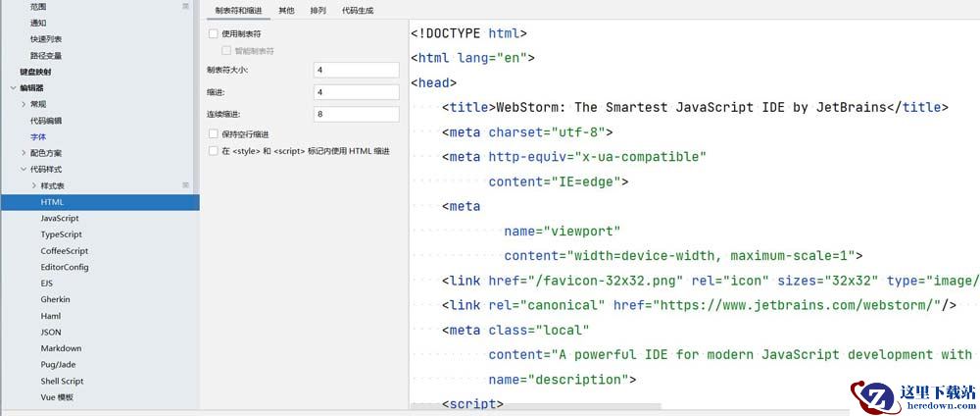The width and height of the screenshot is (980, 416).
Task: Toggle HTML indent in style and script tags
Action: [x=213, y=151]
